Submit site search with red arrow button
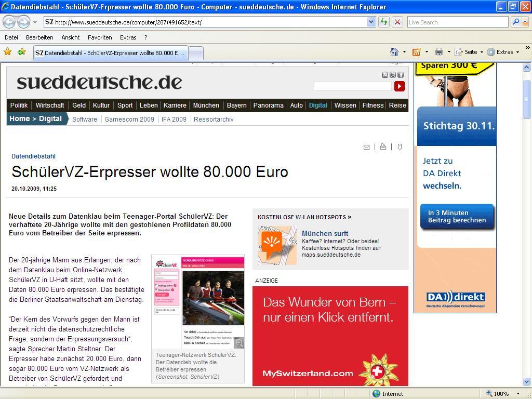Screen dimensions: 532x399 (x=400, y=87)
